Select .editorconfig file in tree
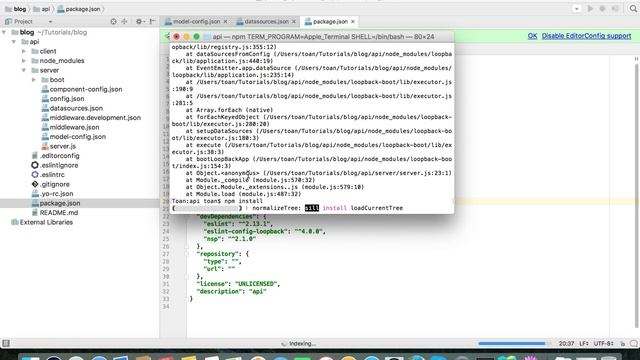Screen dimensions: 640x360 click(60, 156)
